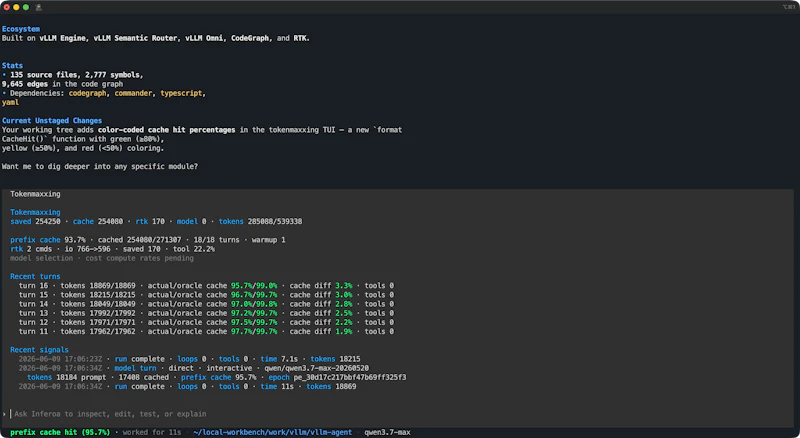Click the 'yaml' dependency name
The height and width of the screenshot is (438, 800).
click(x=10, y=102)
